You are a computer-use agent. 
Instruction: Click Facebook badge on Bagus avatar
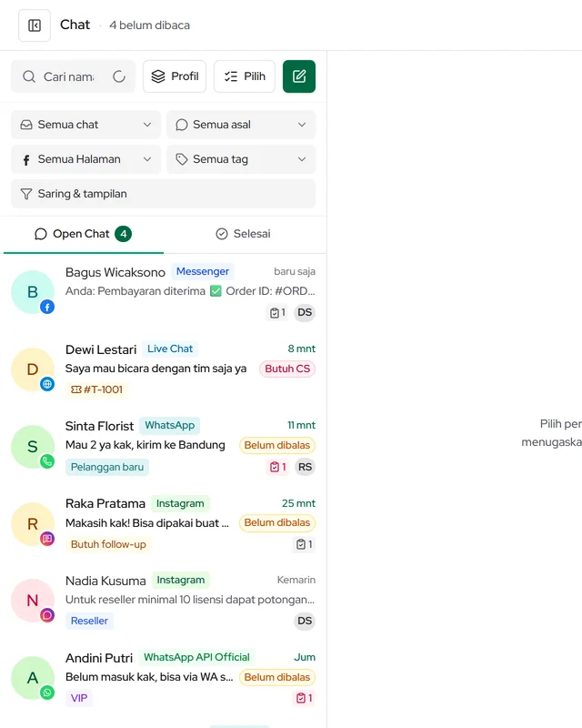(x=47, y=307)
